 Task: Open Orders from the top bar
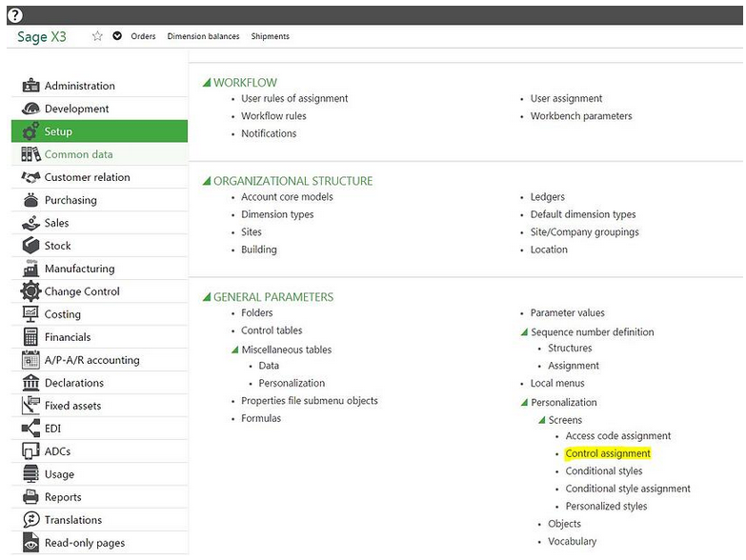pyautogui.click(x=143, y=36)
